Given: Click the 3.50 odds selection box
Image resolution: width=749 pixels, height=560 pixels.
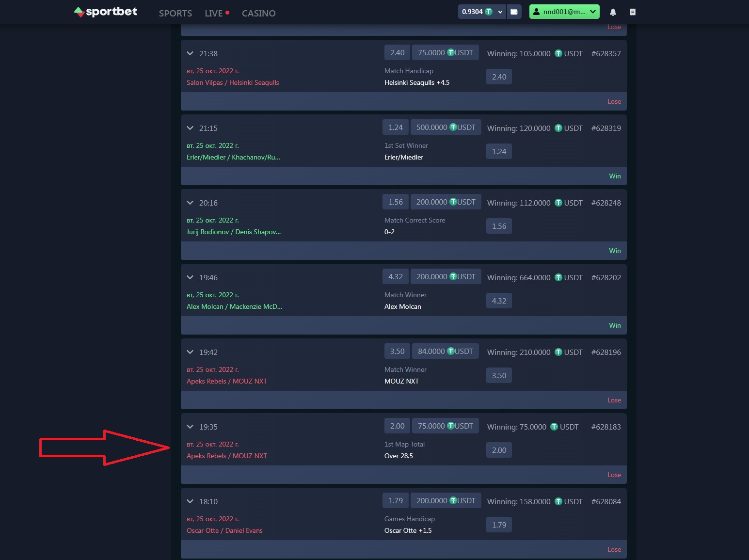Looking at the screenshot, I should [499, 375].
